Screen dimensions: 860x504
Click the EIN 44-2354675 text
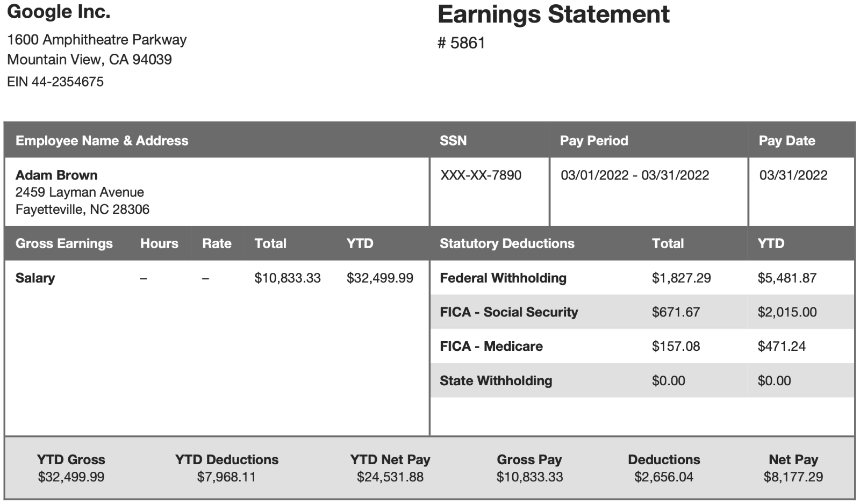[x=55, y=82]
